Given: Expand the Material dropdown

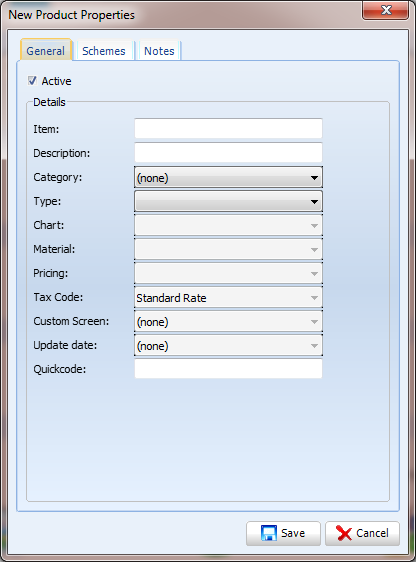Looking at the screenshot, I should click(228, 249).
